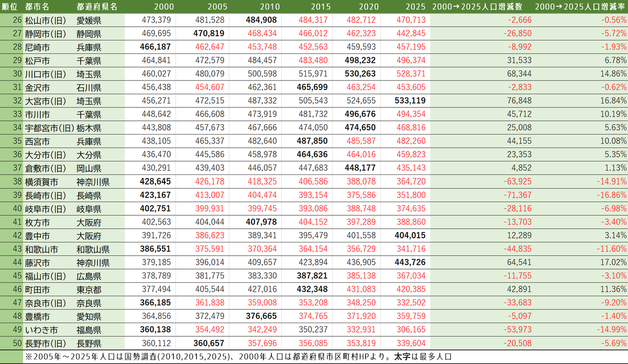Click rank number 26
Image resolution: width=628 pixels, height=364 pixels.
(x=17, y=20)
